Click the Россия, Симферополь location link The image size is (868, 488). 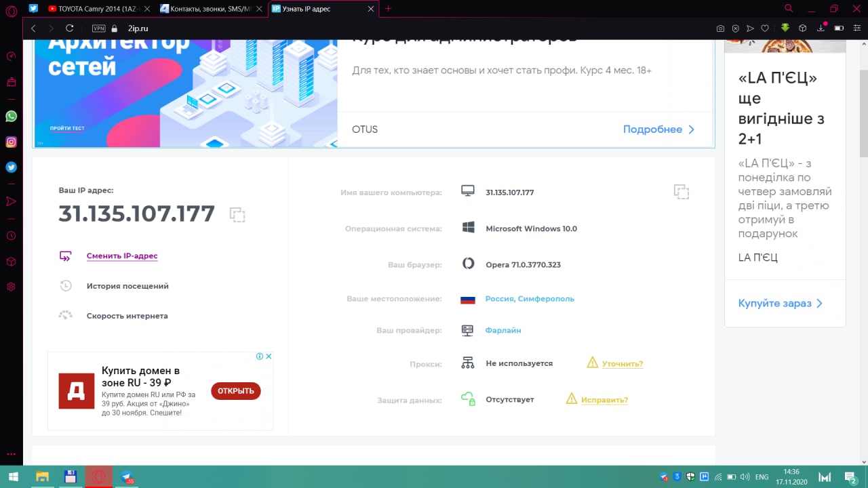[x=530, y=299]
